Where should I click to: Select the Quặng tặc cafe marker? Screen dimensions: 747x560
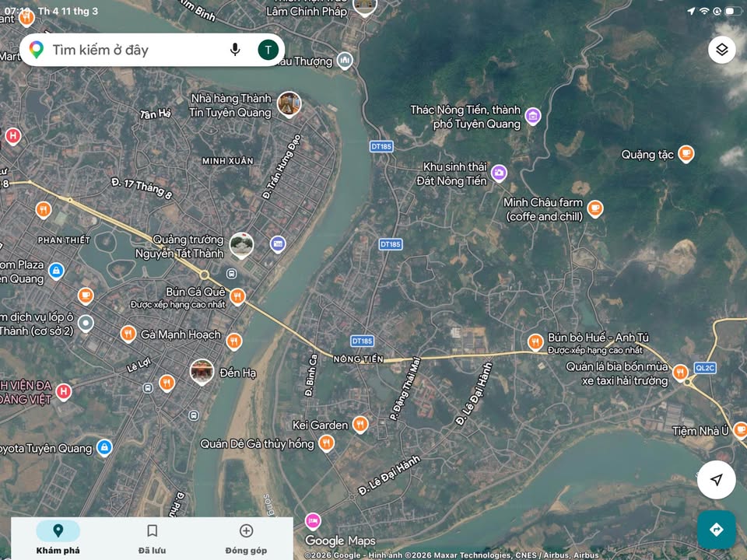686,154
